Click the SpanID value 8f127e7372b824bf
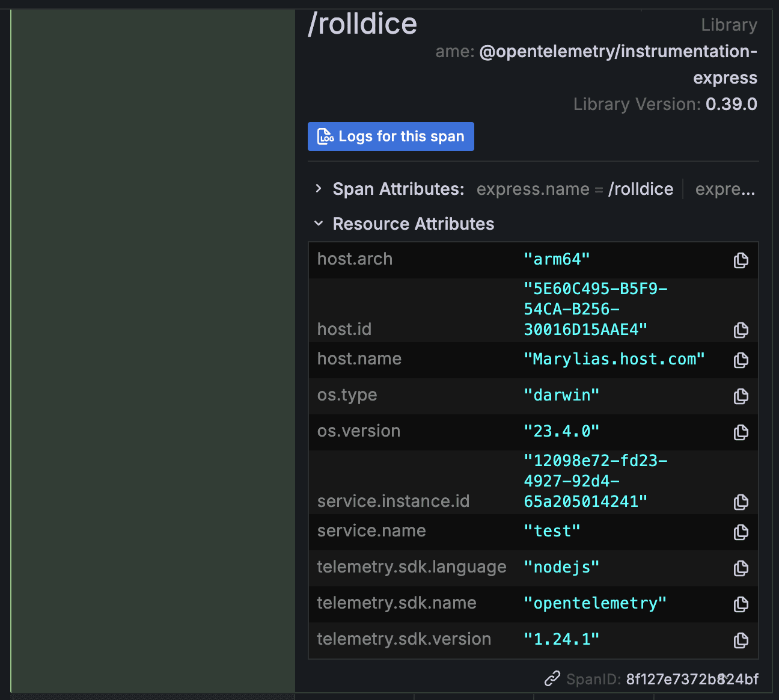Image resolution: width=779 pixels, height=700 pixels. click(692, 680)
